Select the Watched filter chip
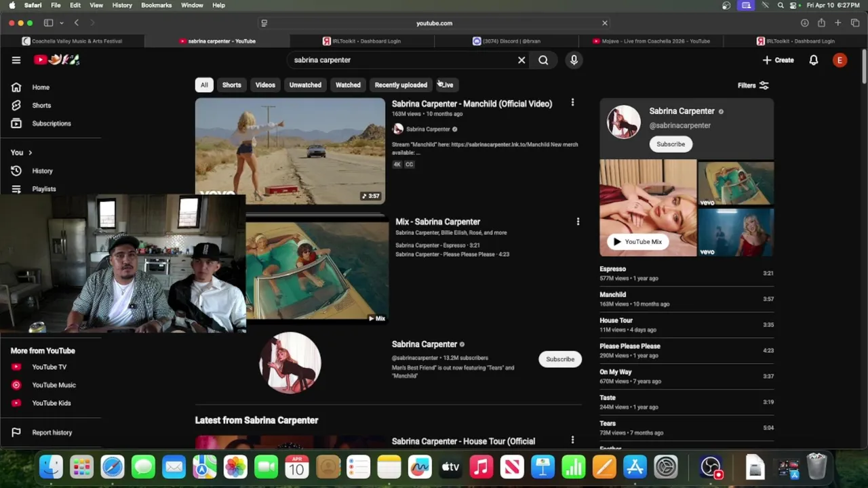This screenshot has width=868, height=488. (348, 85)
